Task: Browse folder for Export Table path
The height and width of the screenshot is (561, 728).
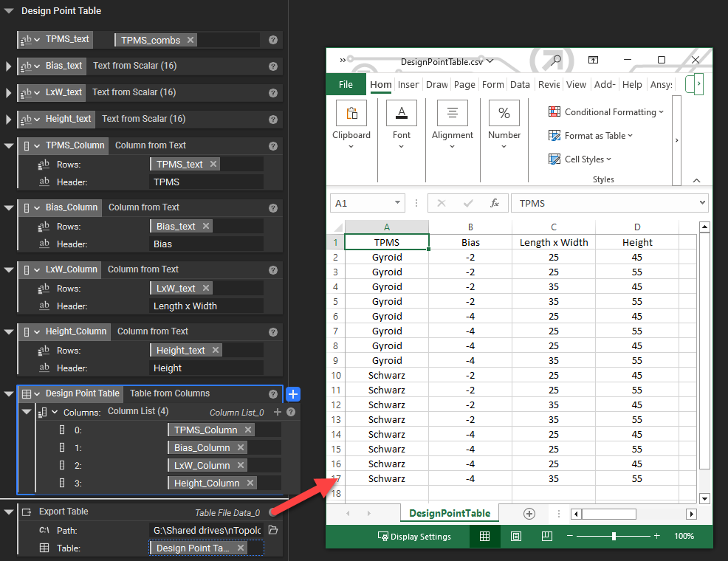Action: coord(273,530)
